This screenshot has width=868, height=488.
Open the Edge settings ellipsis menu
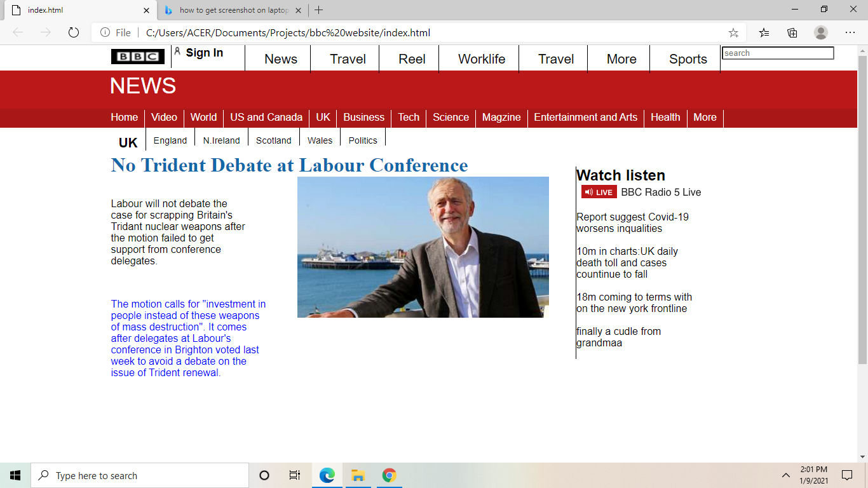click(850, 32)
